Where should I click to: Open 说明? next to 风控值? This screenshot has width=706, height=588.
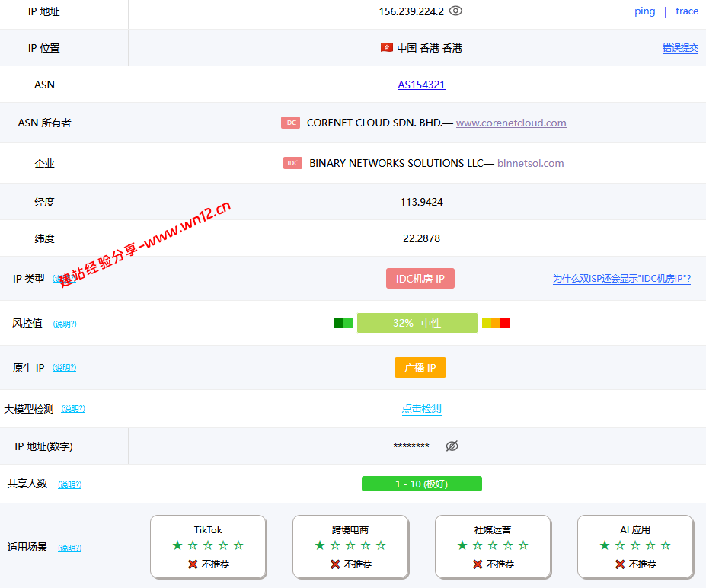pyautogui.click(x=65, y=324)
